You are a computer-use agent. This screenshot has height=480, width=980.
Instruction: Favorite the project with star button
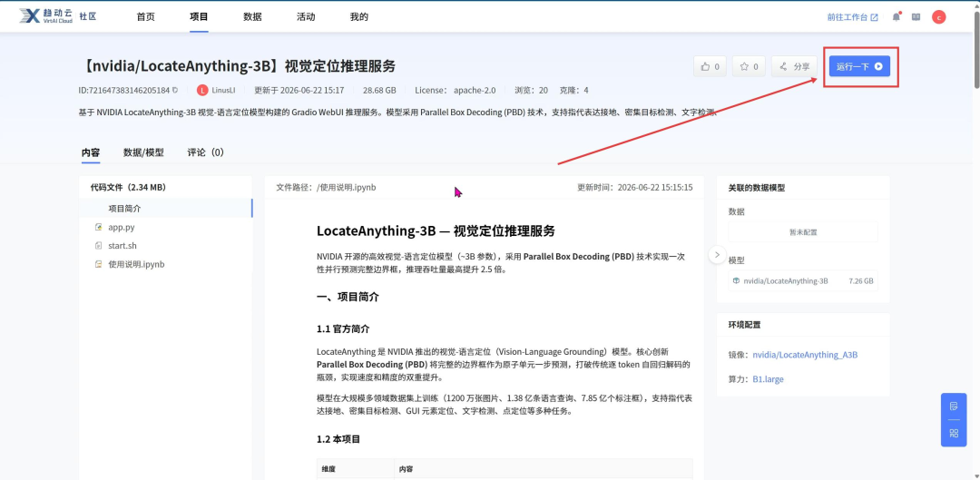(x=749, y=66)
